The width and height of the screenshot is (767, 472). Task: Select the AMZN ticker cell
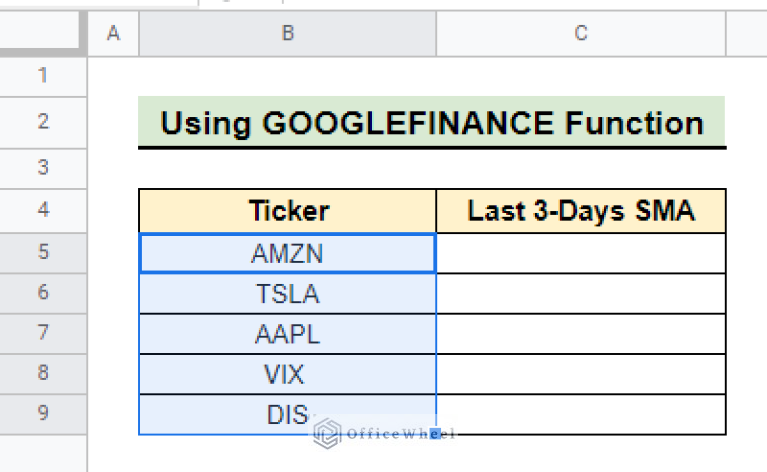pos(287,254)
